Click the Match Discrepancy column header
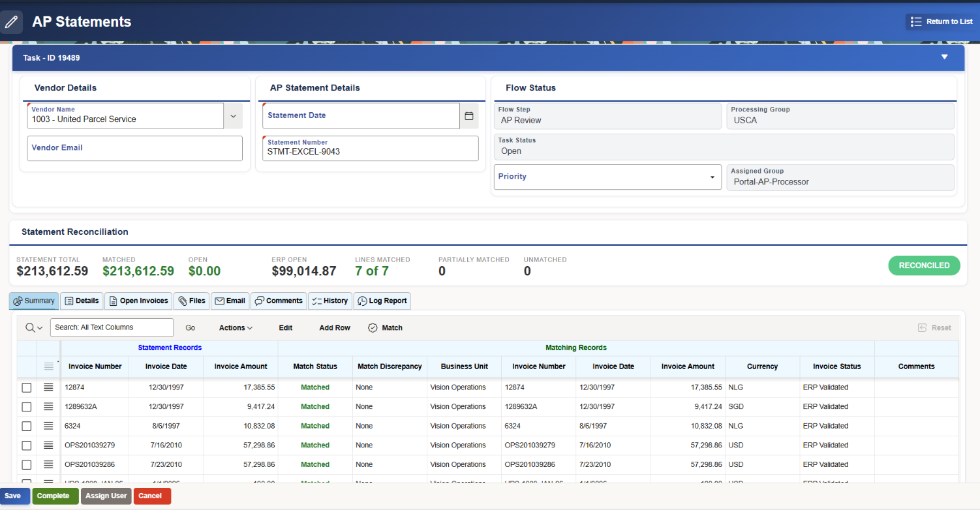 click(390, 367)
